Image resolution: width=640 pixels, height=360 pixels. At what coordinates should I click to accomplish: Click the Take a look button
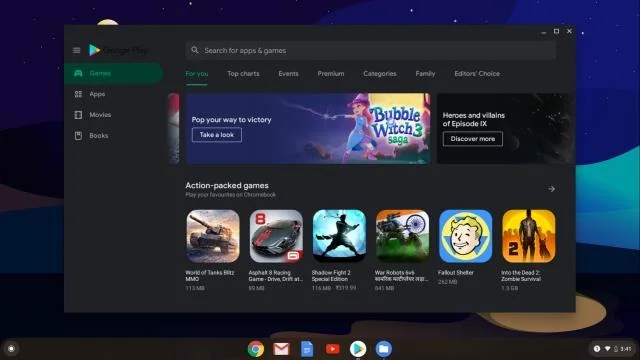pos(217,135)
